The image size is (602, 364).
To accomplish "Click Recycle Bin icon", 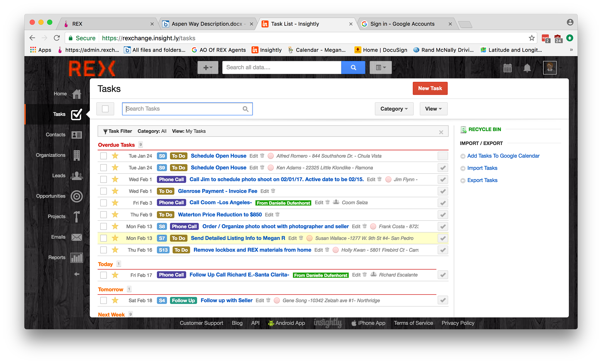I will (x=463, y=129).
